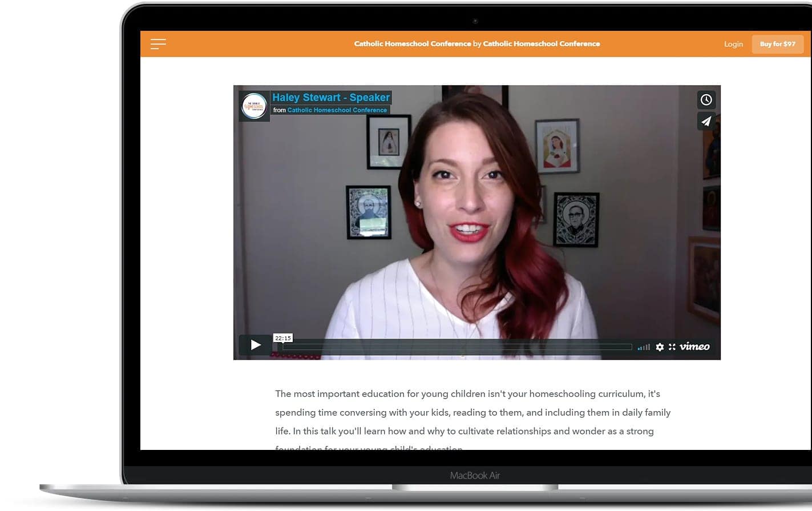
Task: Click Catholic Homeschool Conference link under video title
Action: (x=337, y=110)
